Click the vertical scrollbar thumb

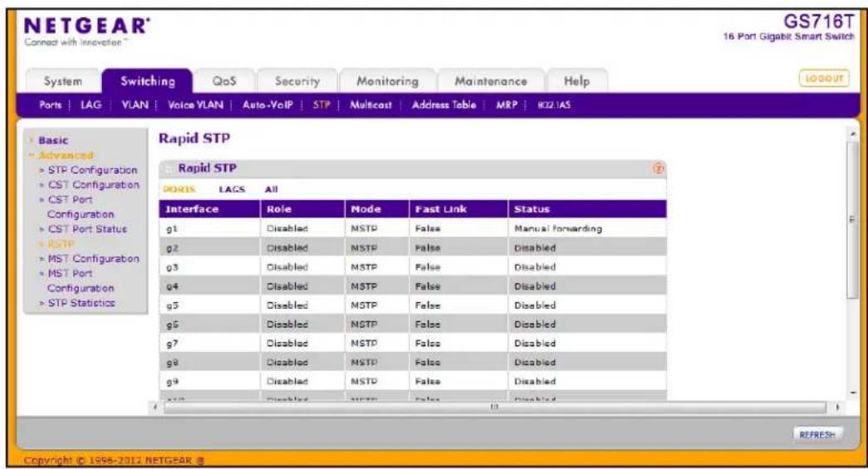(852, 220)
